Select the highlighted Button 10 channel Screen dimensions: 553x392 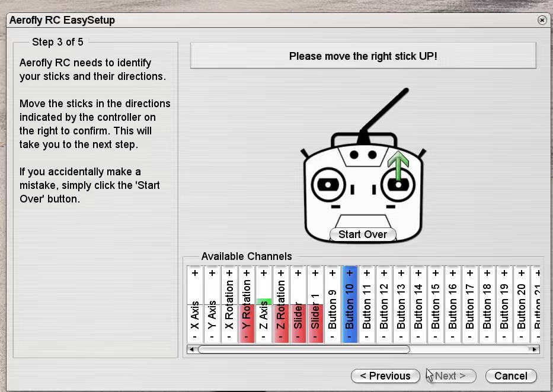pyautogui.click(x=350, y=304)
